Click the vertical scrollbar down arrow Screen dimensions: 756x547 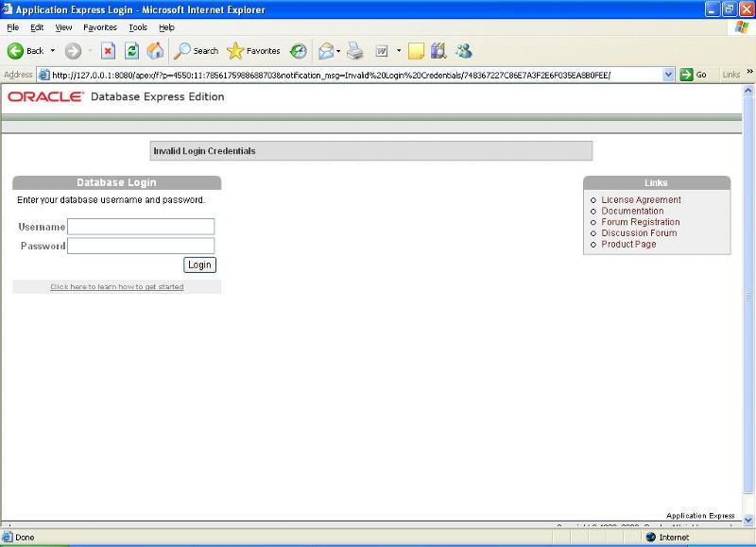[748, 520]
